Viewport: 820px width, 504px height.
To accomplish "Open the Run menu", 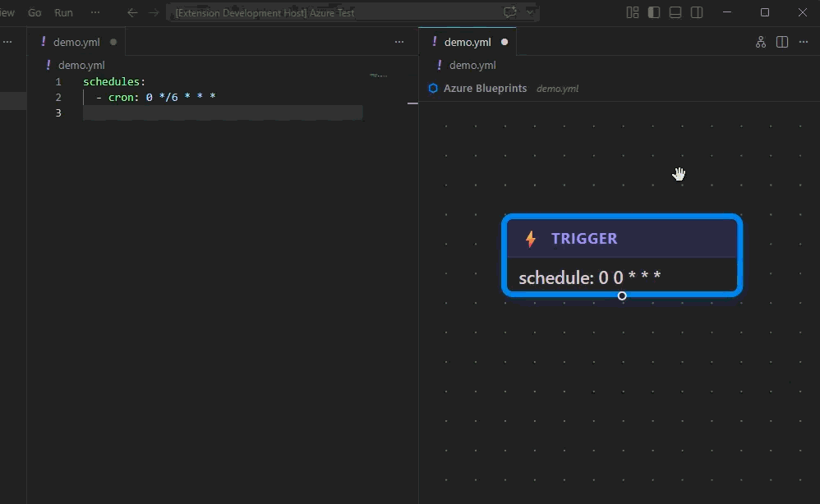I will [x=64, y=12].
